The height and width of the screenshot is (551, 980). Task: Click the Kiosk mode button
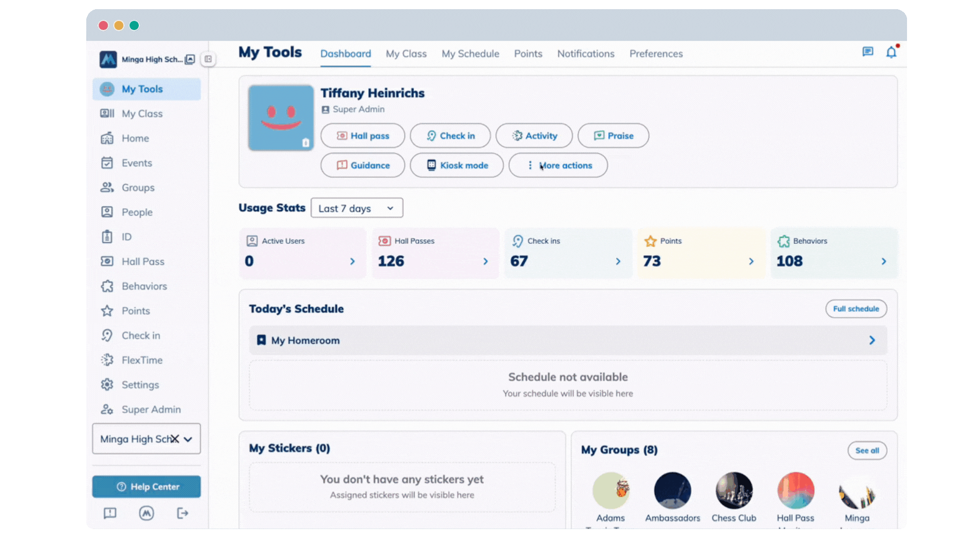(x=457, y=165)
